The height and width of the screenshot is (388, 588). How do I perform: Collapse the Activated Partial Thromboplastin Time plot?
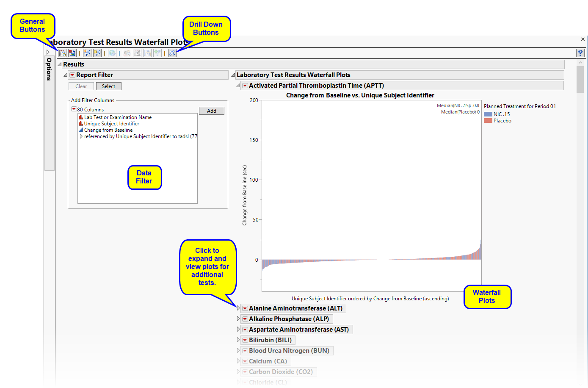[238, 86]
